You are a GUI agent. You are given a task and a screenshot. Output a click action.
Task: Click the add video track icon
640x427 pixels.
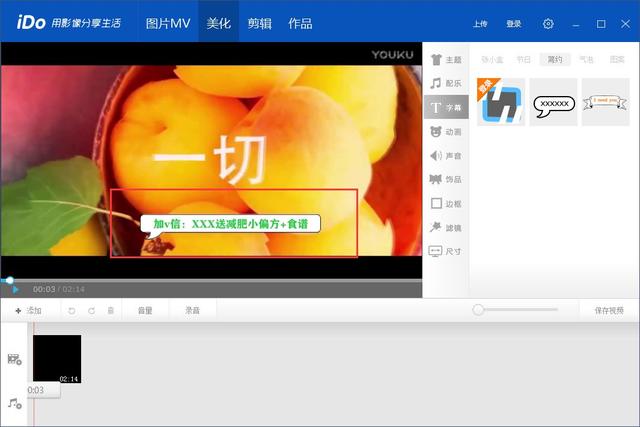(x=15, y=359)
